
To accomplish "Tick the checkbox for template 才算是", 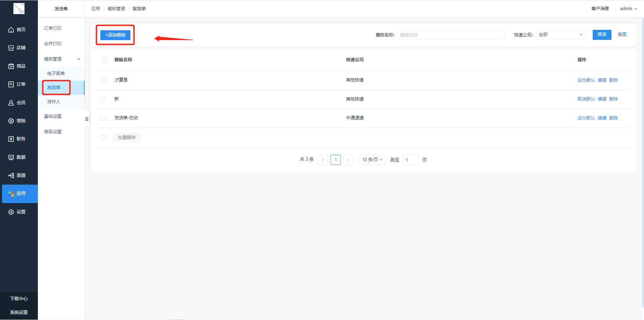I will tap(103, 80).
